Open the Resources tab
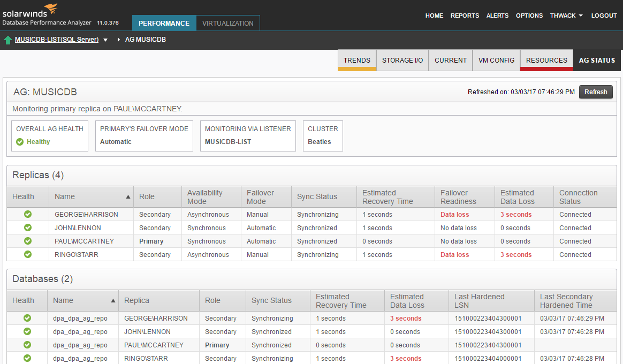623x364 pixels. click(546, 60)
